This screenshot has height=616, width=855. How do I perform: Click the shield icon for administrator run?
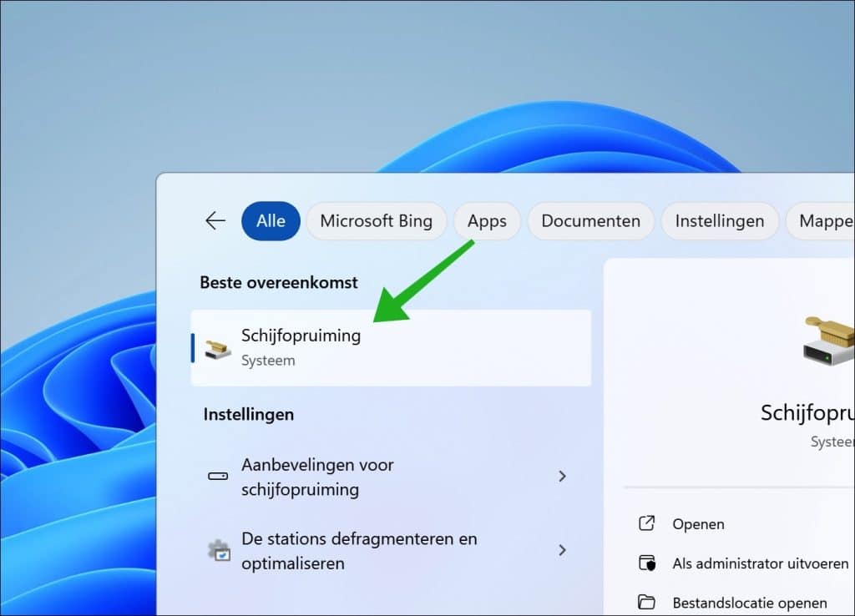[646, 563]
